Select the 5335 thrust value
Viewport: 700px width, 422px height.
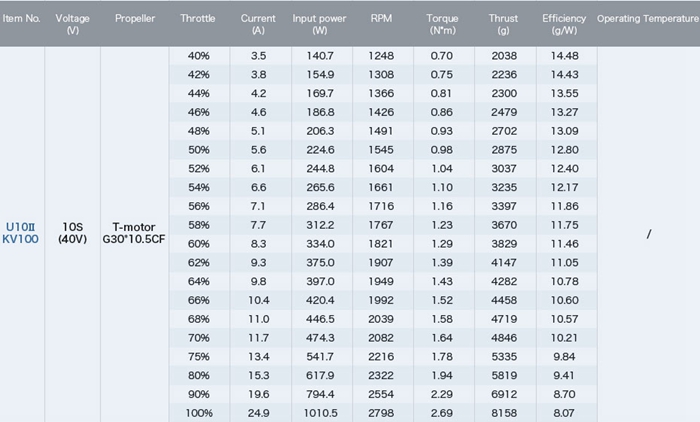(504, 357)
